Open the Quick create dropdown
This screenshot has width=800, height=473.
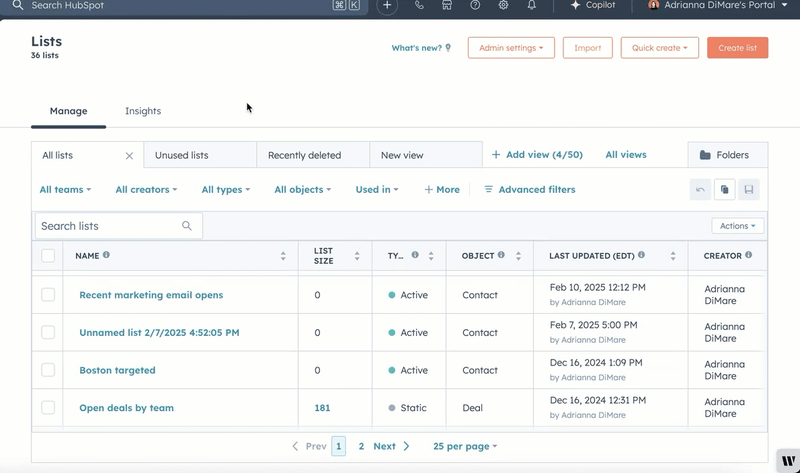(660, 48)
